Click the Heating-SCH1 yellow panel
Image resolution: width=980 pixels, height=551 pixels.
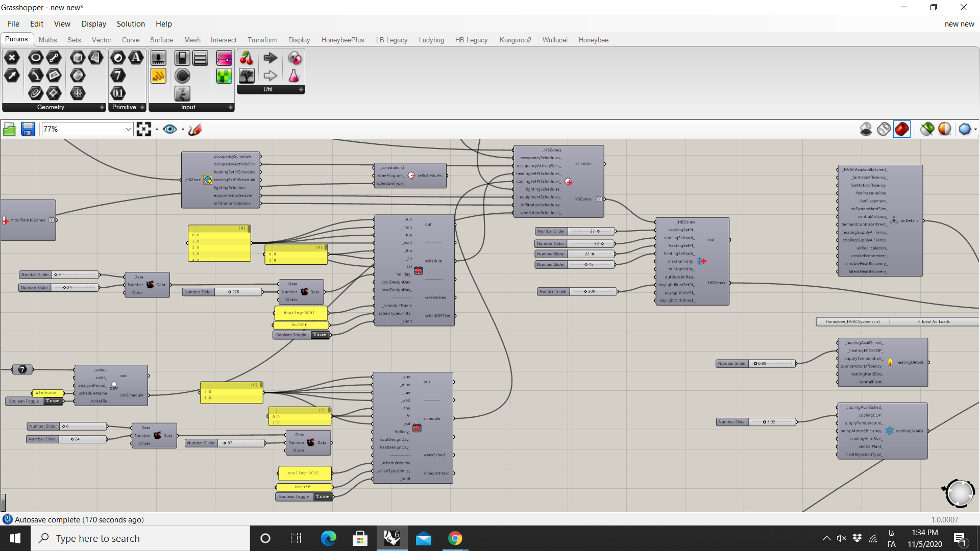301,313
